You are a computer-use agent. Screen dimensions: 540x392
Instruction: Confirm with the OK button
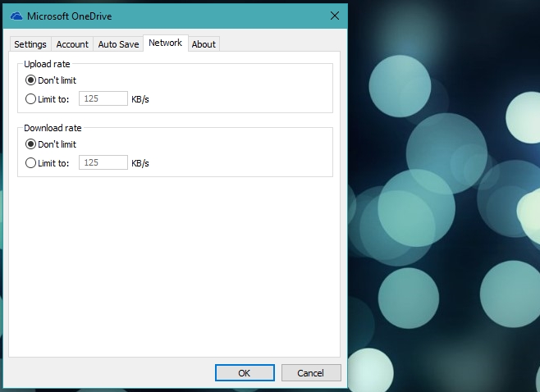click(x=245, y=372)
